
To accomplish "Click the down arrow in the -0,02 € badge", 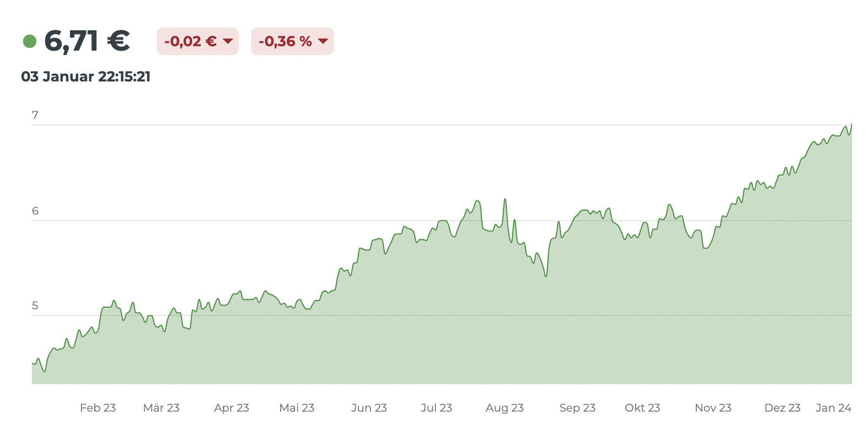I will coord(228,41).
